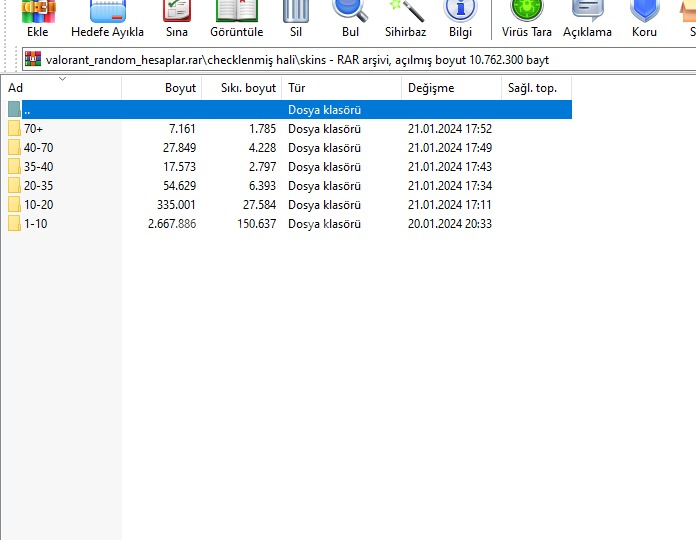696x540 pixels.
Task: Click the archive path address field
Action: pos(359,59)
